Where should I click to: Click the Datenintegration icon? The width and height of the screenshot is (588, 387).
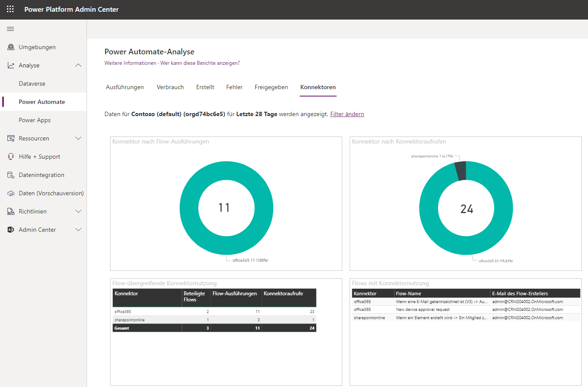click(11, 175)
